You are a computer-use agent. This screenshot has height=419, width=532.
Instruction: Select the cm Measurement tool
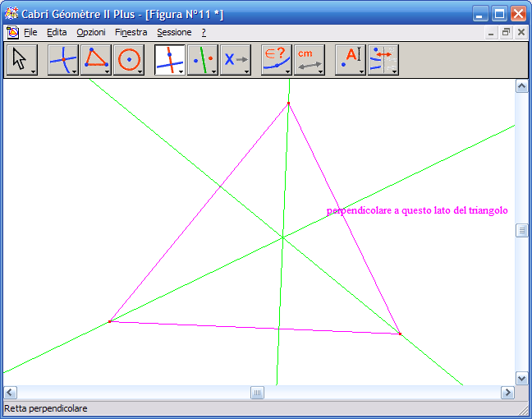pyautogui.click(x=310, y=60)
